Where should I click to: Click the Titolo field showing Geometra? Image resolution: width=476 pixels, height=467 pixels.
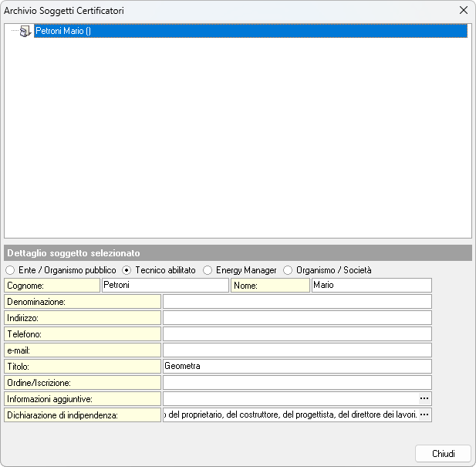pyautogui.click(x=296, y=367)
